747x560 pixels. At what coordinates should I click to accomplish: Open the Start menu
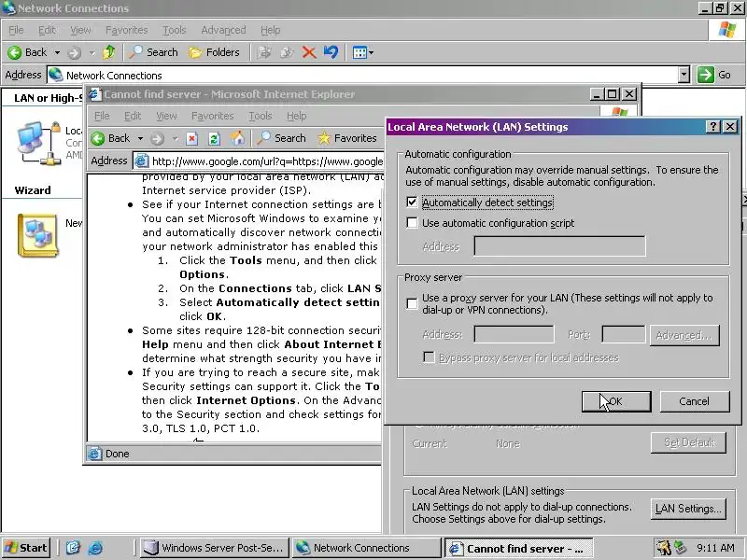coord(26,548)
